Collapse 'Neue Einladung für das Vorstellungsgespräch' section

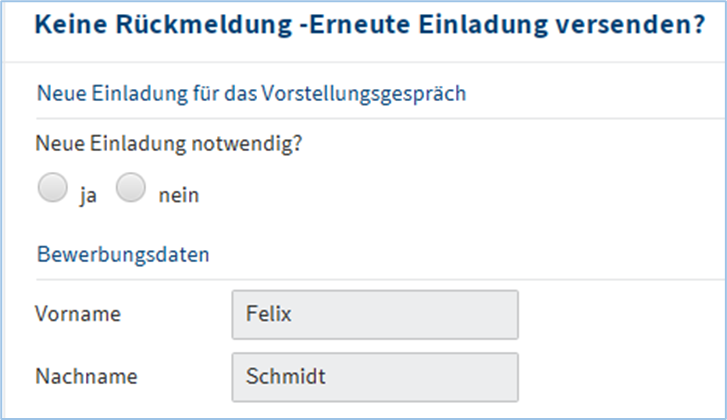252,94
